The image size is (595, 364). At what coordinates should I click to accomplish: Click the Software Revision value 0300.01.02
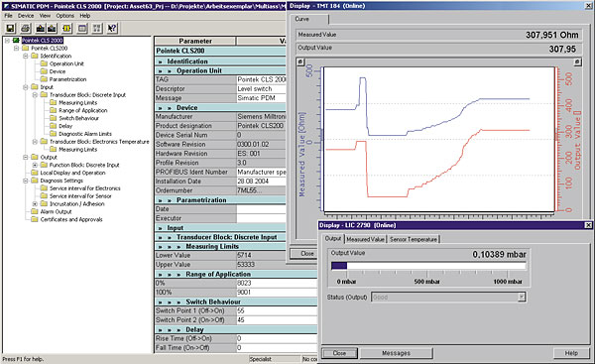(253, 144)
